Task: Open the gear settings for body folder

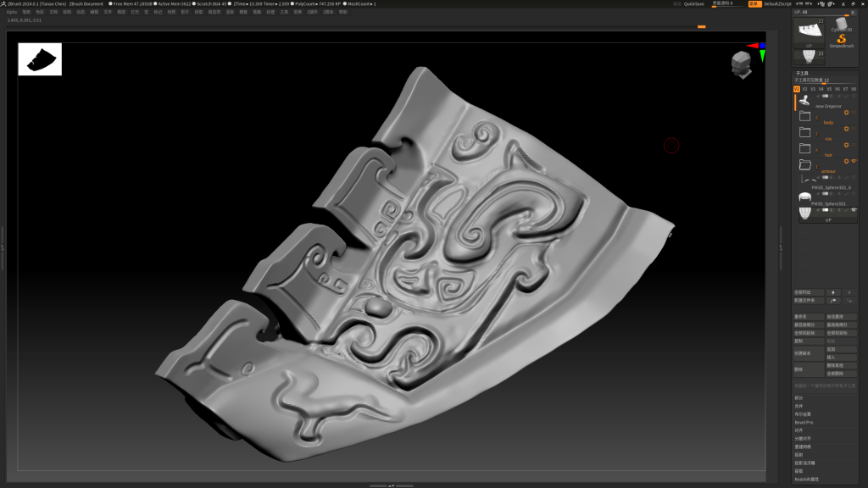Action: point(846,113)
